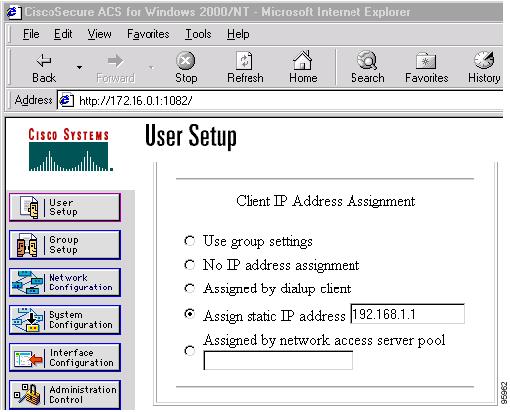The height and width of the screenshot is (412, 510).
Task: Click the static IP field showing 192.168.1.1
Action: (x=407, y=314)
